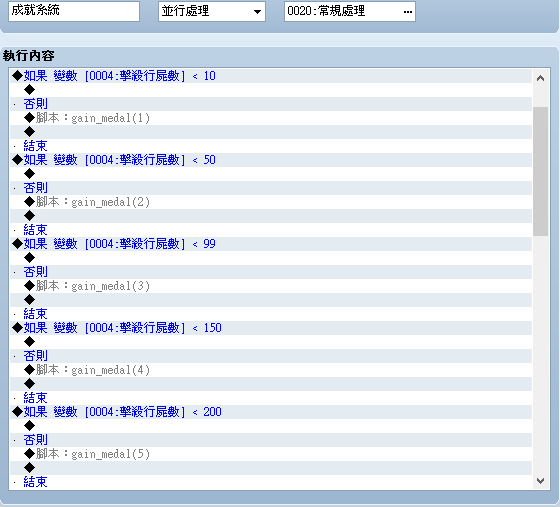Viewport: 560px width, 507px height.
Task: Select the empty command line below gain_medal(5)
Action: [271, 468]
